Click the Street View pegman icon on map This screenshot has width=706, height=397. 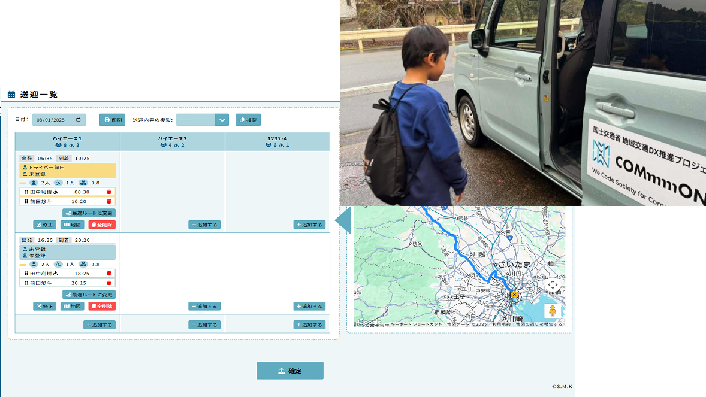[x=552, y=311]
